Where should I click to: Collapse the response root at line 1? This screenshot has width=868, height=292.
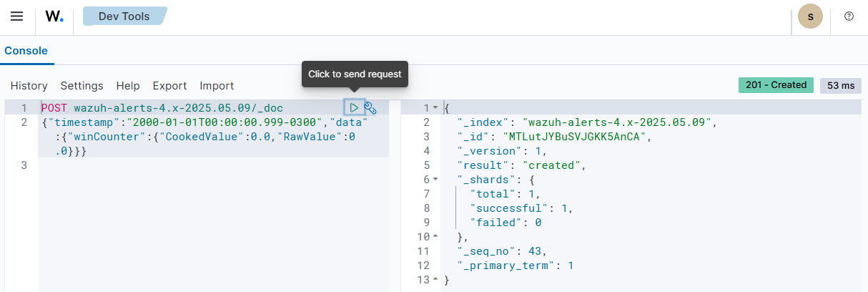pyautogui.click(x=436, y=108)
